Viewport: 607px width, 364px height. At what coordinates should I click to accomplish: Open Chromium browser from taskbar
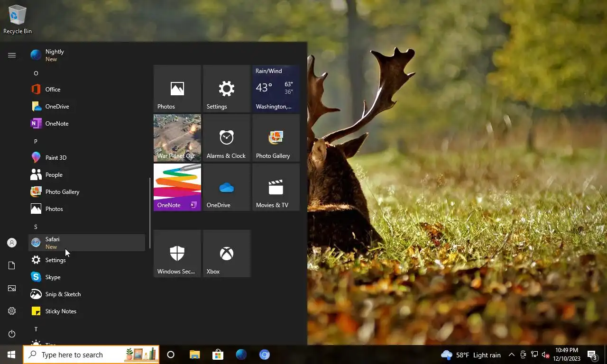265,355
